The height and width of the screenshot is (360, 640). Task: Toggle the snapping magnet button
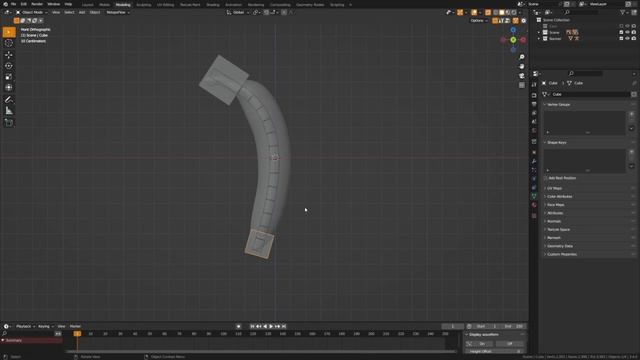point(267,13)
